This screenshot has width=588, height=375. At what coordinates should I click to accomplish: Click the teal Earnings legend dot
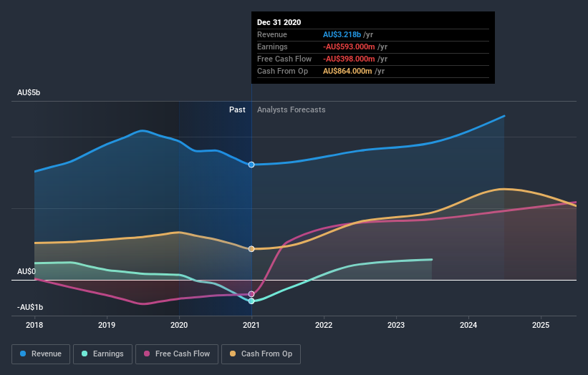(x=85, y=354)
